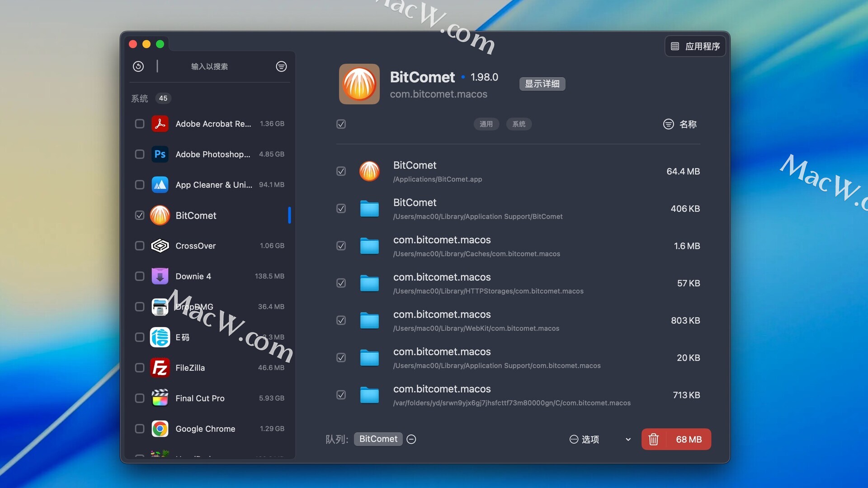Select DropDMG in the app list

pyautogui.click(x=210, y=307)
